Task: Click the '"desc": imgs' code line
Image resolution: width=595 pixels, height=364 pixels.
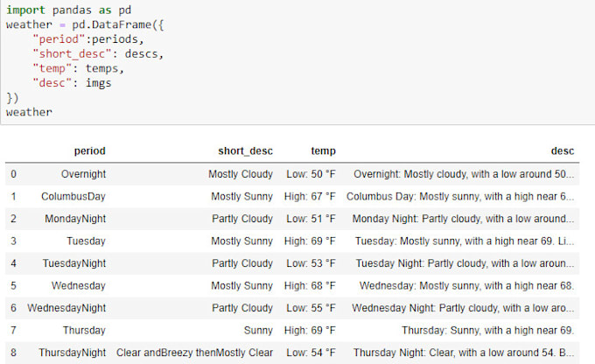Action: (x=72, y=83)
